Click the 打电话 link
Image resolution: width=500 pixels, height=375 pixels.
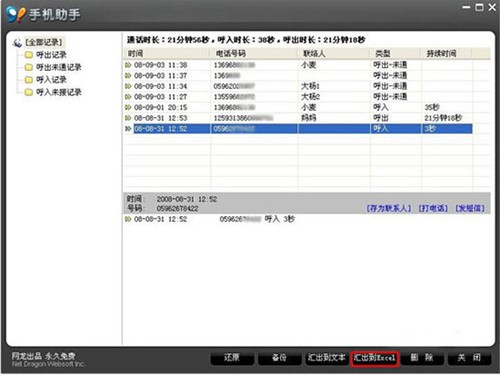433,208
